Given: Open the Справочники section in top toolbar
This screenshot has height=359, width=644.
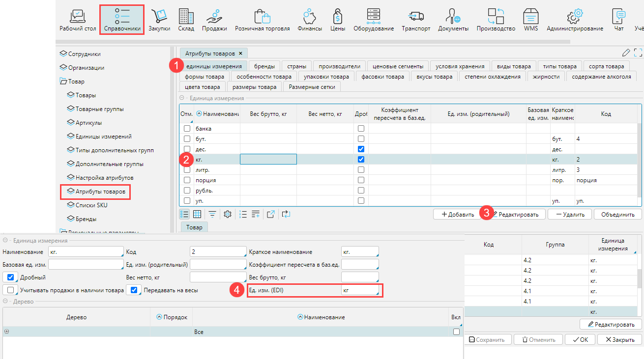Looking at the screenshot, I should 122,20.
